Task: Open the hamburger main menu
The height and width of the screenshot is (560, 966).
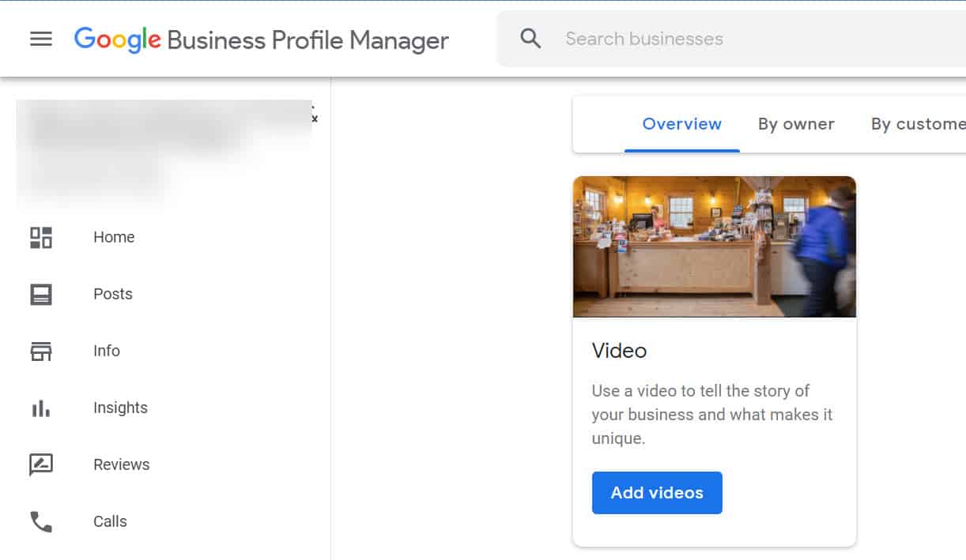Action: point(41,39)
